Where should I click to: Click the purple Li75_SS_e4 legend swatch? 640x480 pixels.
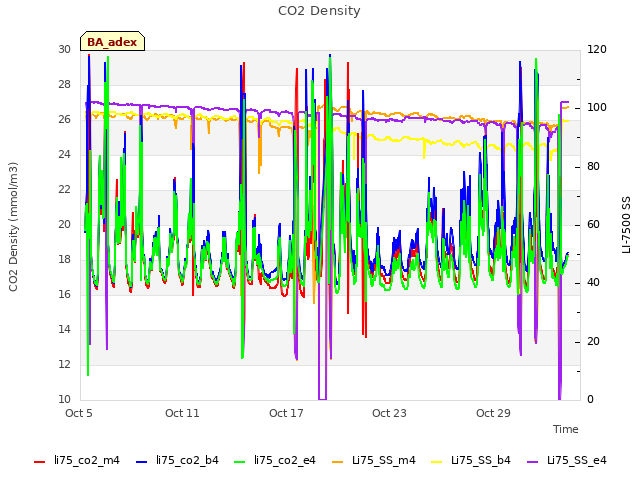[533, 462]
